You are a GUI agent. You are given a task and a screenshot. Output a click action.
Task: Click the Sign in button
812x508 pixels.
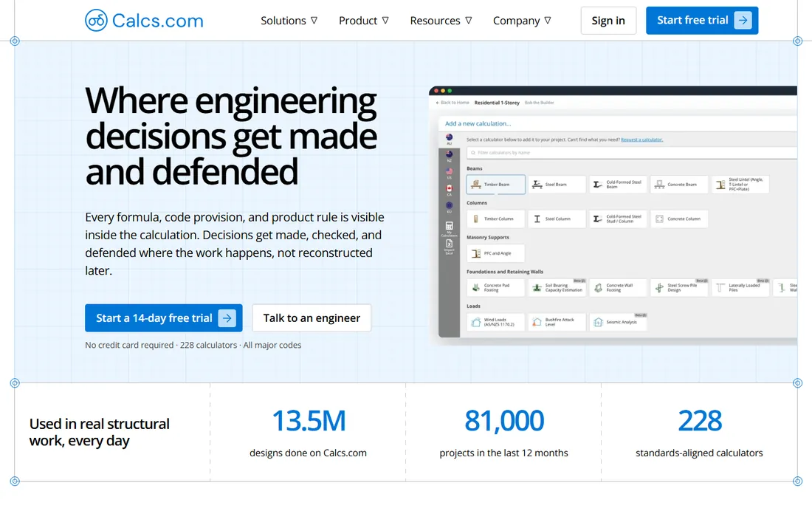608,21
